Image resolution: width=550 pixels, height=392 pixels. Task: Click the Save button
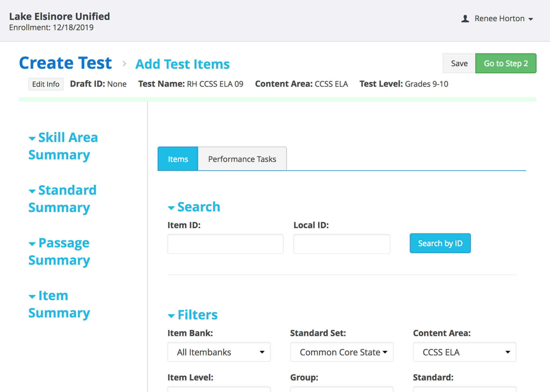(x=459, y=63)
